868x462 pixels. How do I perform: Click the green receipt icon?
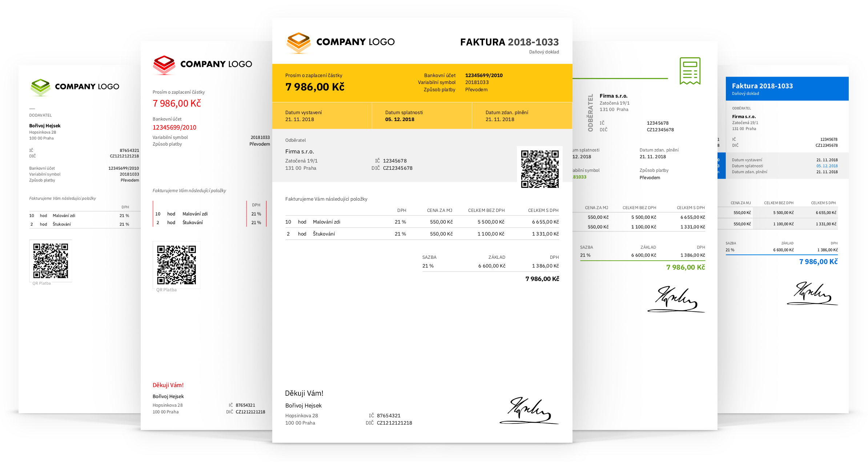click(x=690, y=71)
